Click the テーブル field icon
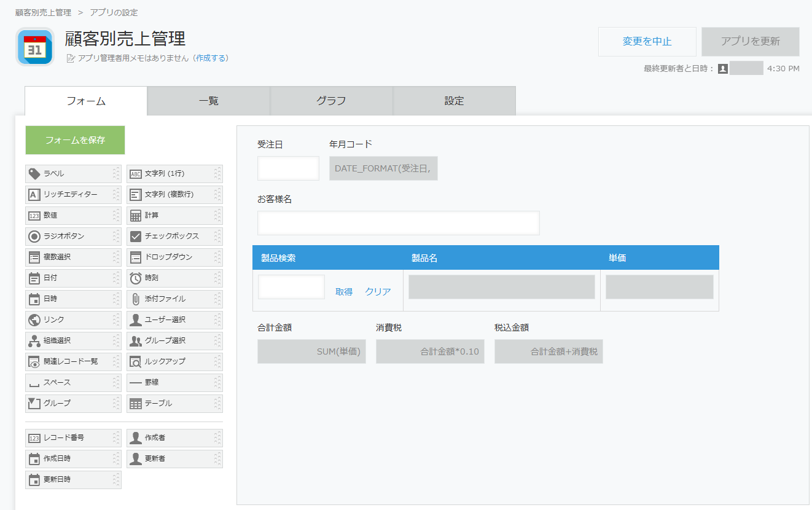 point(136,404)
